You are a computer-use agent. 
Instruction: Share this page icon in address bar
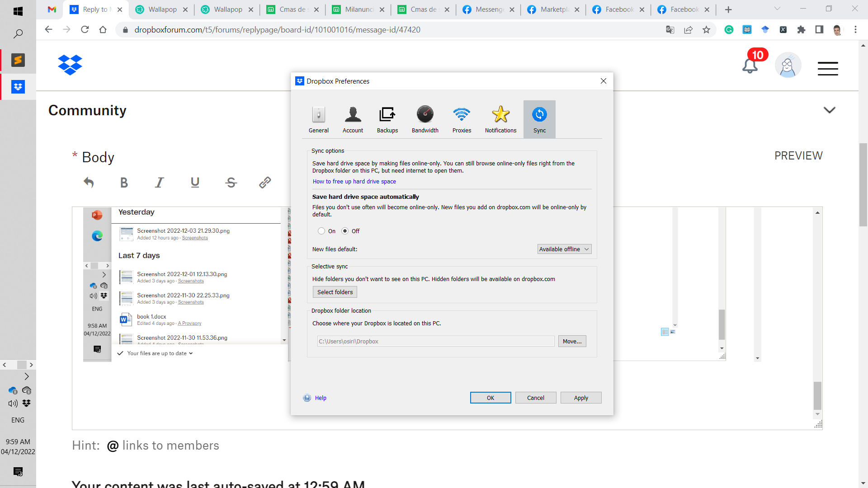[x=688, y=29]
